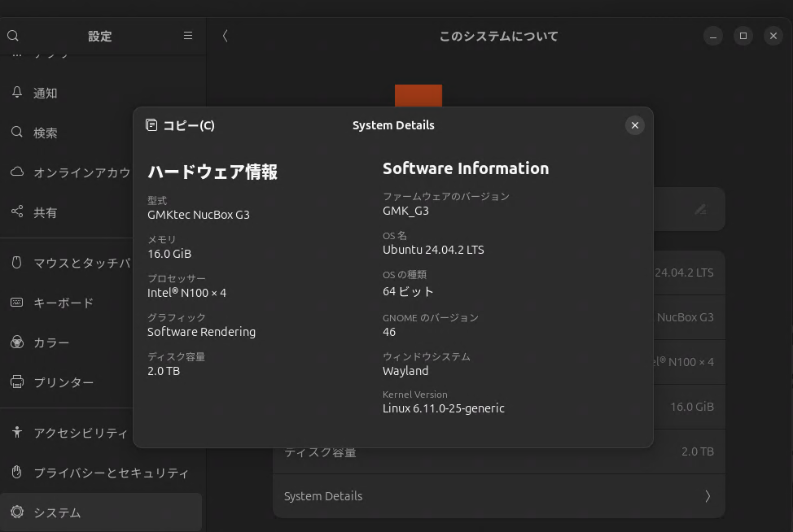Click the 2.0 TB disk value in the dialog
Screen dimensions: 793x532
164,371
